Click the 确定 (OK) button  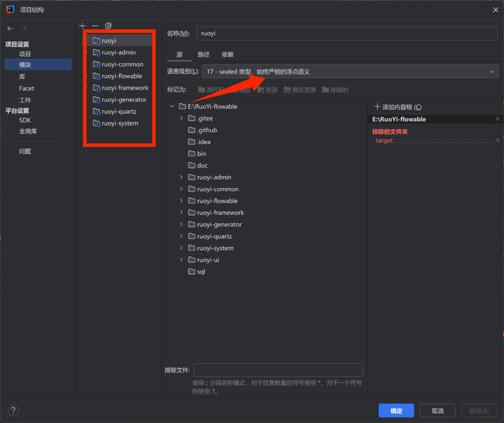[x=396, y=410]
